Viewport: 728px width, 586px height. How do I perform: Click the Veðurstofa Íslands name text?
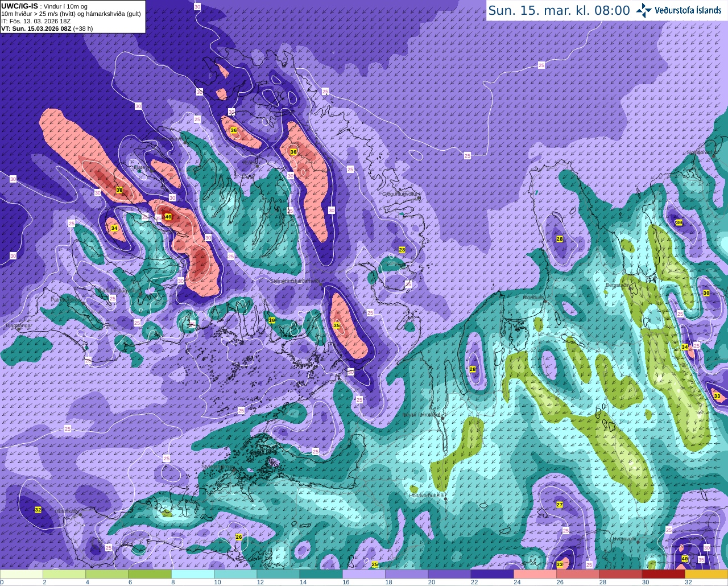click(688, 10)
